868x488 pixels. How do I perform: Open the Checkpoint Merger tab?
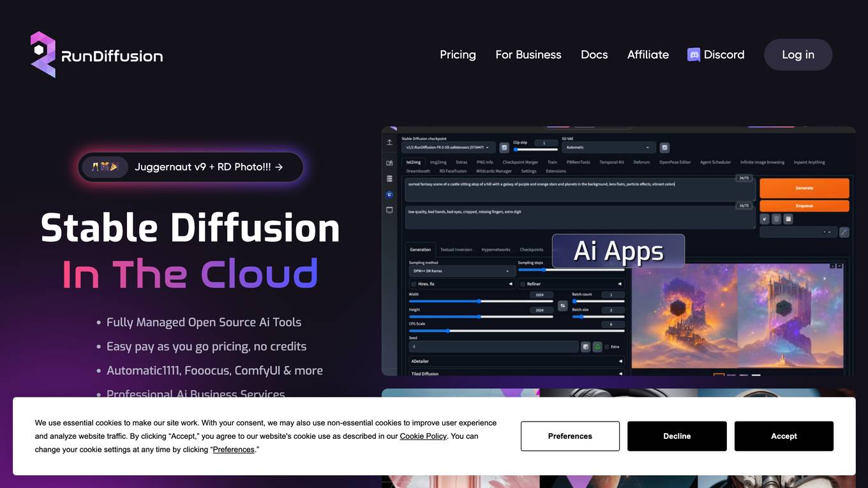click(520, 162)
